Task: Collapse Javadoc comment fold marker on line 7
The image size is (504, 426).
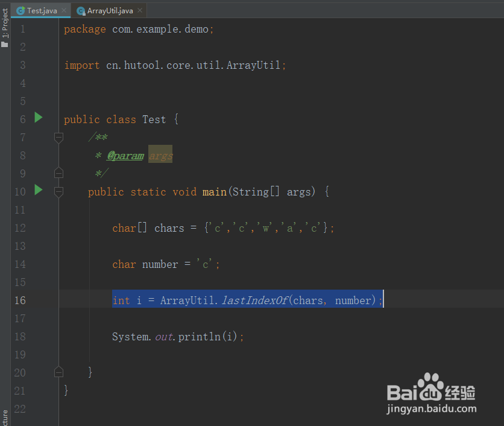Action: pyautogui.click(x=58, y=138)
